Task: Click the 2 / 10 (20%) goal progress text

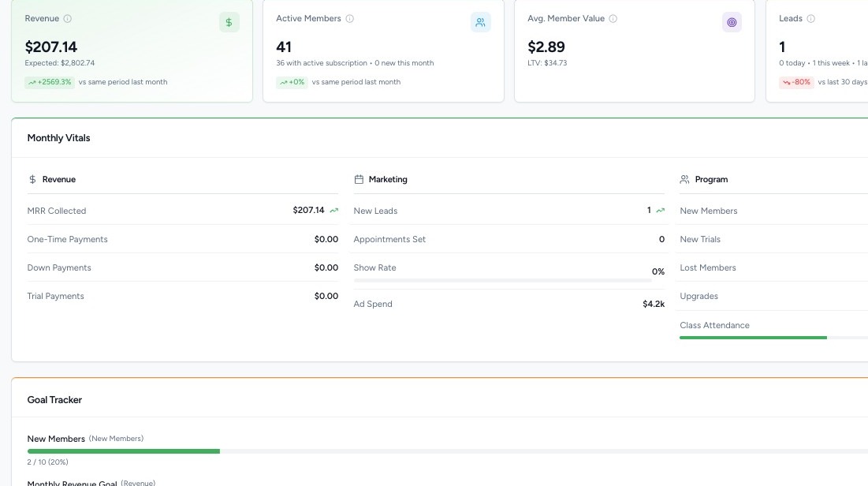Action: (47, 462)
